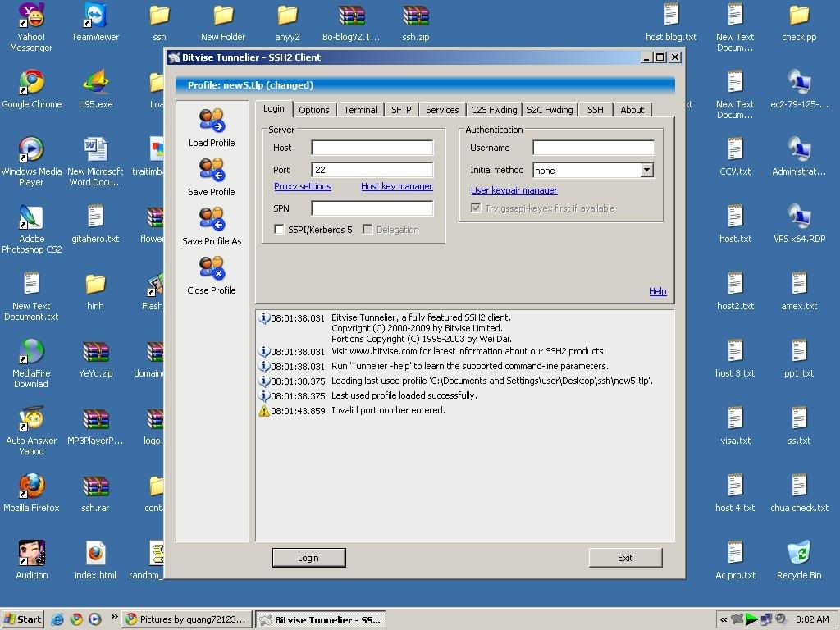Image resolution: width=840 pixels, height=630 pixels.
Task: Open the Services tab
Action: (x=442, y=110)
